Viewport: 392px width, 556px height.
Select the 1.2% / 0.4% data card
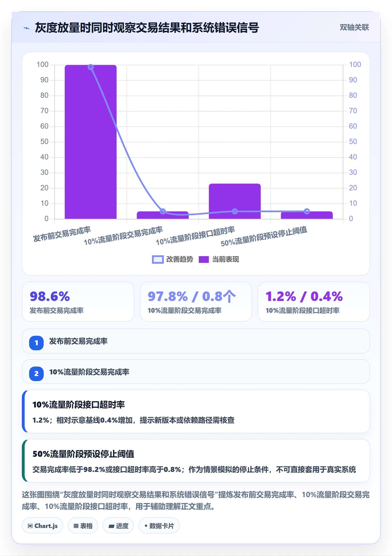click(314, 302)
